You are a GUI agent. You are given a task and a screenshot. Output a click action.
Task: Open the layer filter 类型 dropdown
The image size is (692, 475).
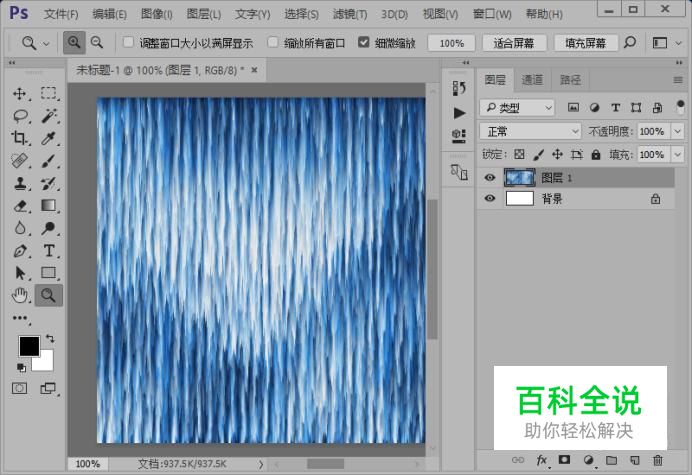coord(517,107)
